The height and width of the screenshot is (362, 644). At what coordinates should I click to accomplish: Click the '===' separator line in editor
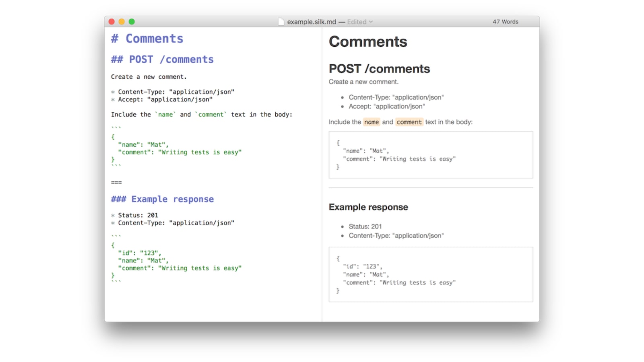coord(116,183)
